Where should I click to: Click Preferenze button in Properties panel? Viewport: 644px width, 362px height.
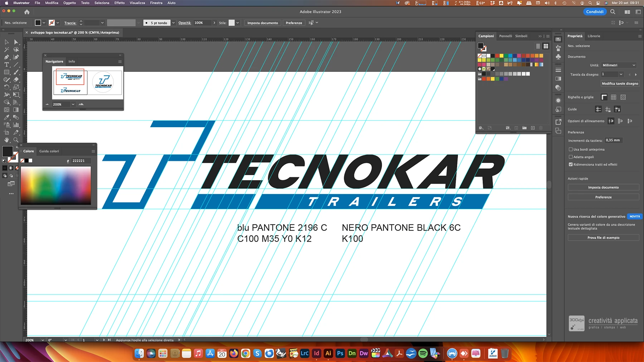[x=603, y=197]
